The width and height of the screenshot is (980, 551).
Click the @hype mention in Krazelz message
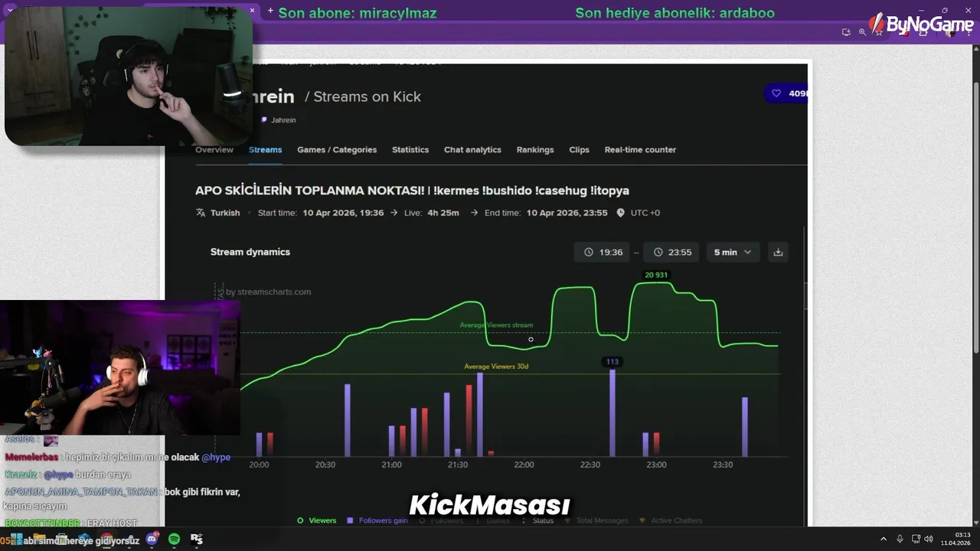[58, 474]
